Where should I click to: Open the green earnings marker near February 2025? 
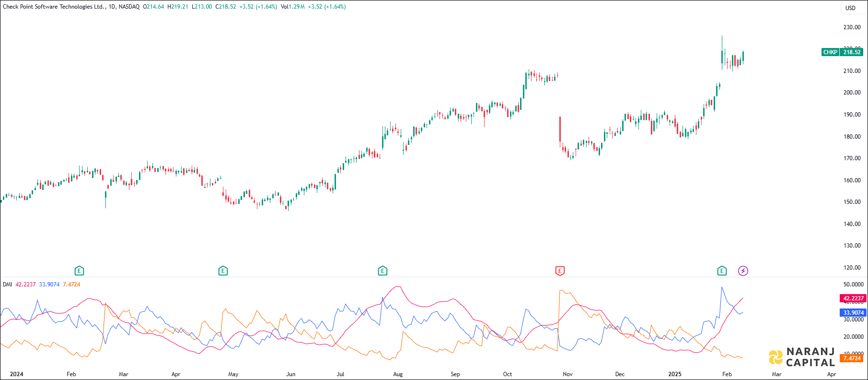click(722, 271)
